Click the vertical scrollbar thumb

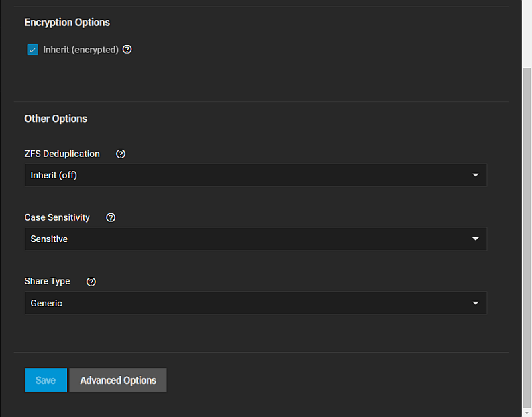point(526,235)
